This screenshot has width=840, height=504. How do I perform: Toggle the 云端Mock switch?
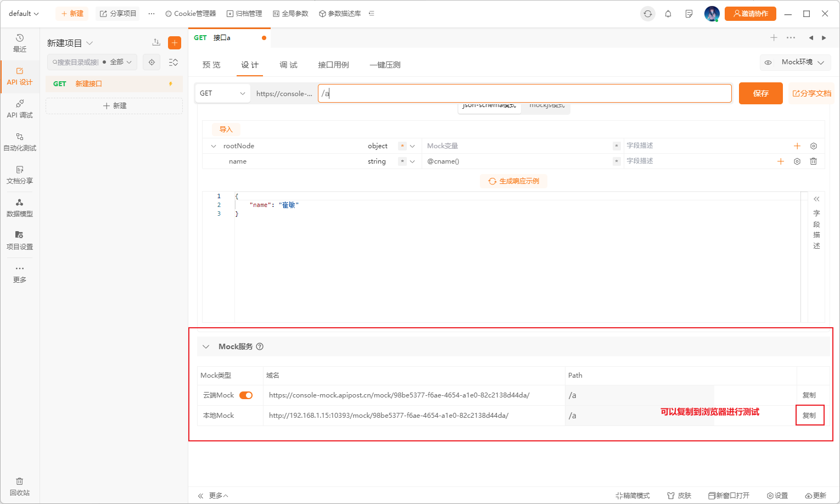(246, 395)
